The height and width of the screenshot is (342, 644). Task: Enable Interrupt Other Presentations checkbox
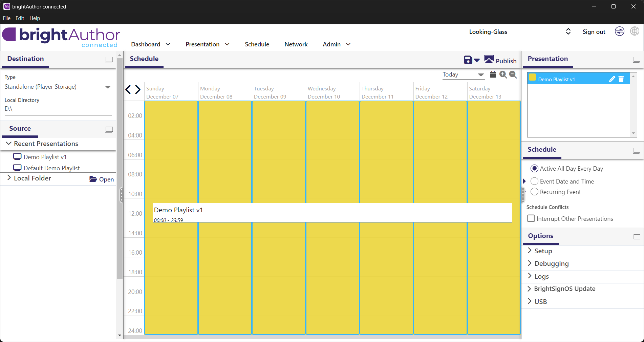[x=531, y=219]
